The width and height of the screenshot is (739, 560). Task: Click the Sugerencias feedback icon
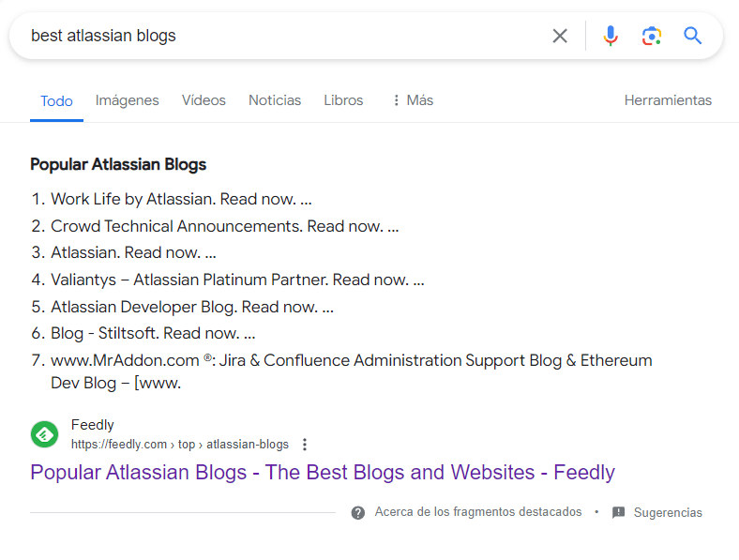(619, 512)
